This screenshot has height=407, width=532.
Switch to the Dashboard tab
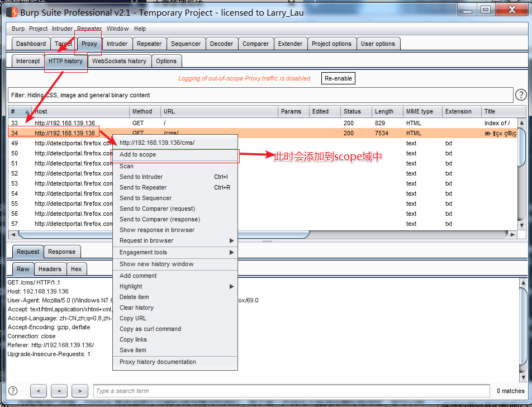(x=31, y=44)
